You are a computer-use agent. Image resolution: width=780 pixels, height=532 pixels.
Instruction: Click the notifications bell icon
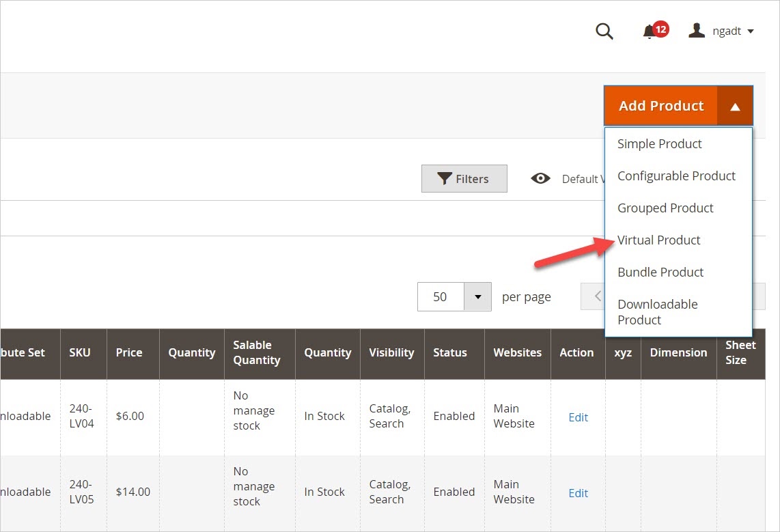click(x=650, y=31)
